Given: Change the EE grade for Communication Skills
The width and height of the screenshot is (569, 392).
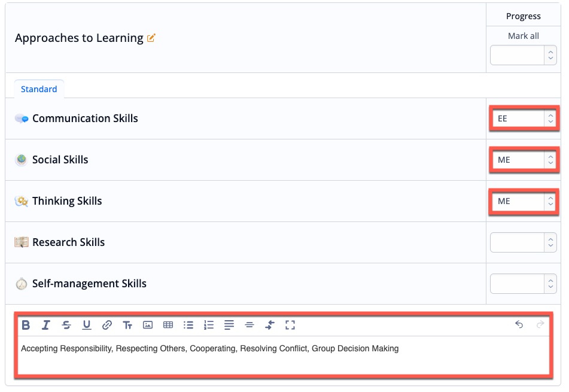Looking at the screenshot, I should click(x=523, y=118).
